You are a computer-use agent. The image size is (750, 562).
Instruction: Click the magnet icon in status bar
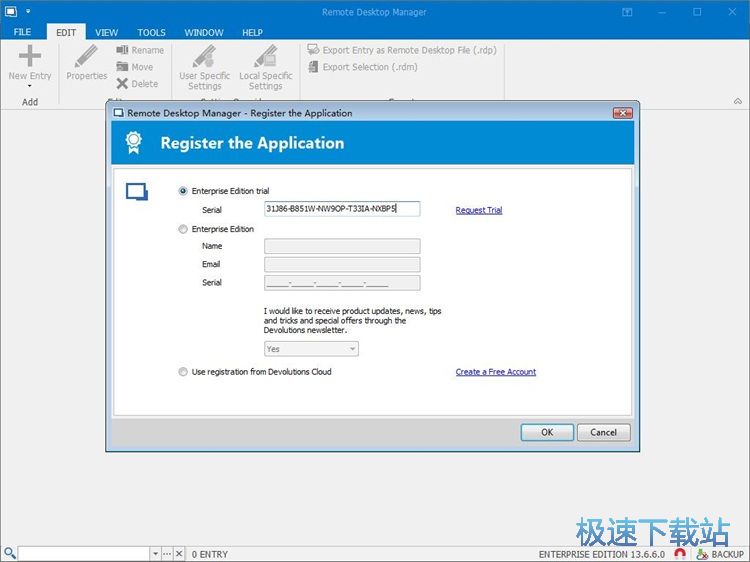[x=680, y=554]
